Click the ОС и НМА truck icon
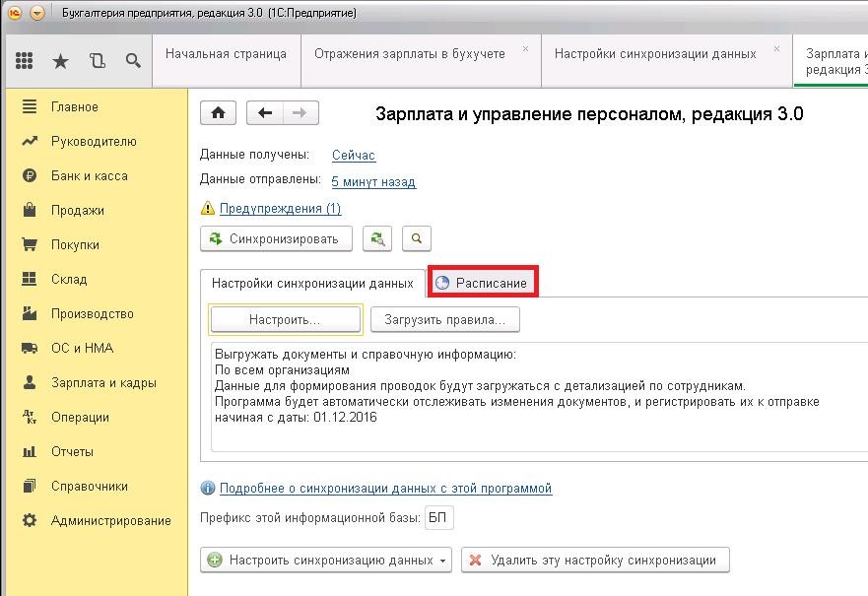Screen dimensions: 868x596 point(30,348)
